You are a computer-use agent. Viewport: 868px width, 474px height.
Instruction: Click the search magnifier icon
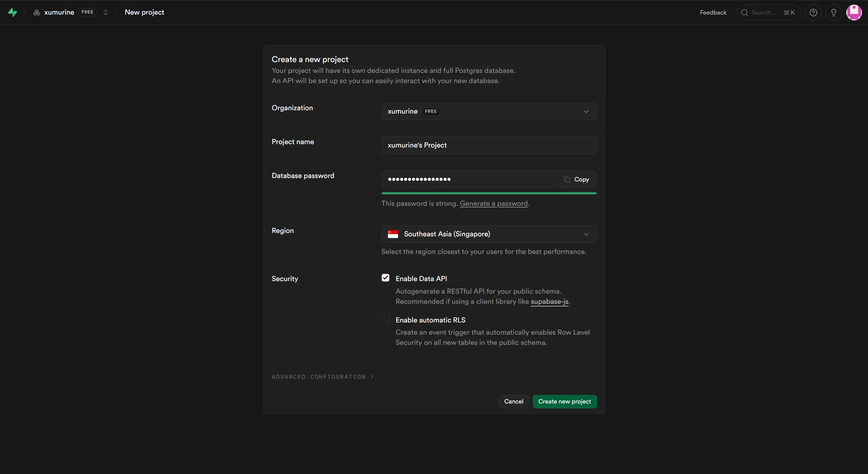coord(745,13)
